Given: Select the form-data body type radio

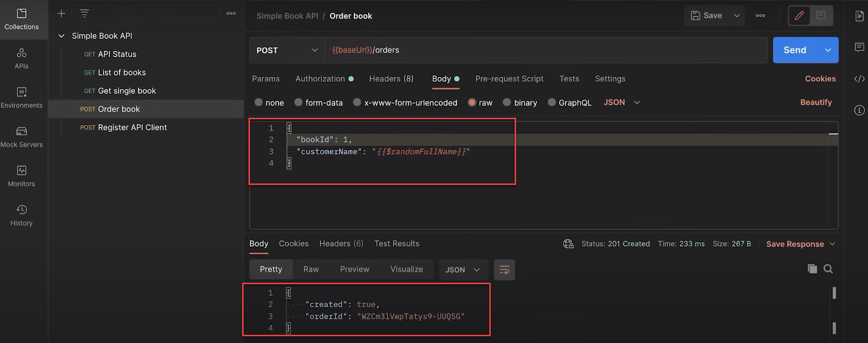Looking at the screenshot, I should coord(298,102).
